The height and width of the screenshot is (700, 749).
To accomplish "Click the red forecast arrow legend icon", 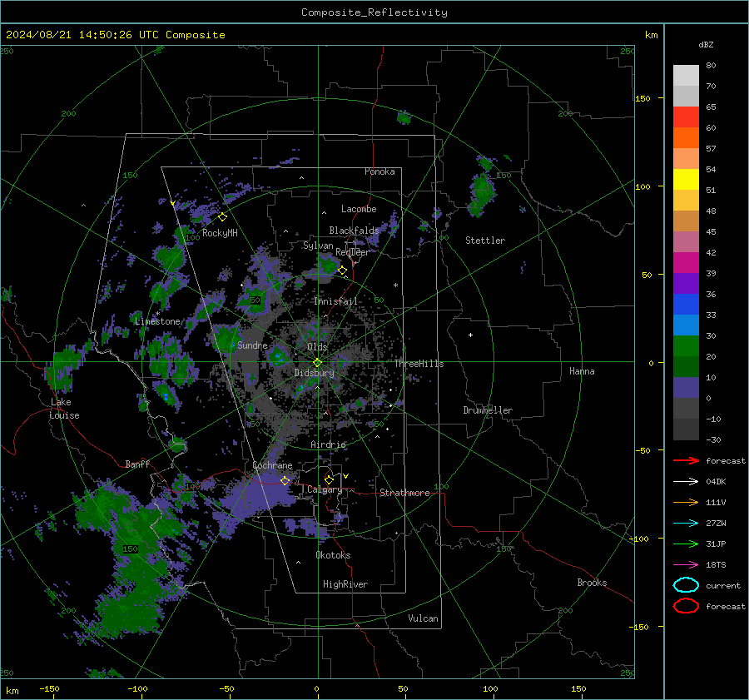I will pyautogui.click(x=686, y=460).
